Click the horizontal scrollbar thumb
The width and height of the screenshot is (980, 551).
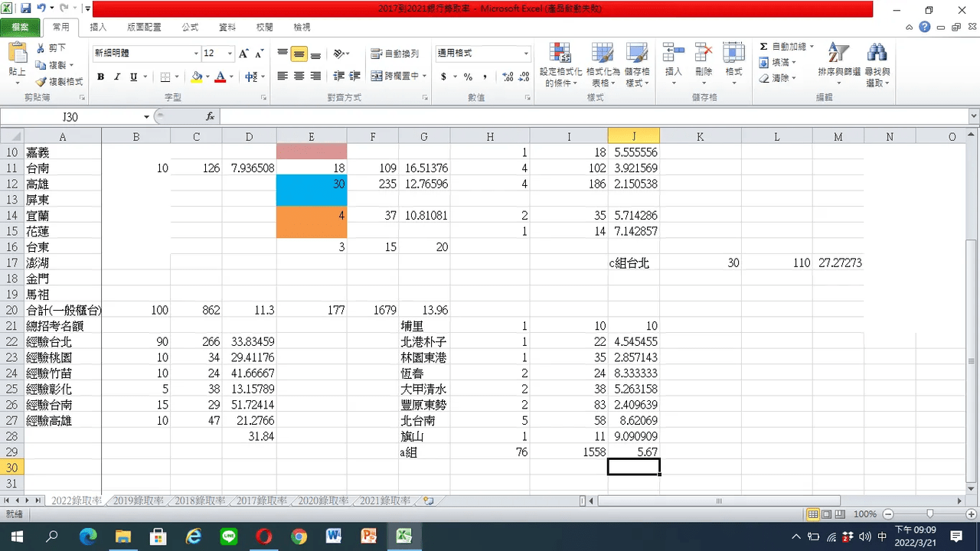point(719,500)
